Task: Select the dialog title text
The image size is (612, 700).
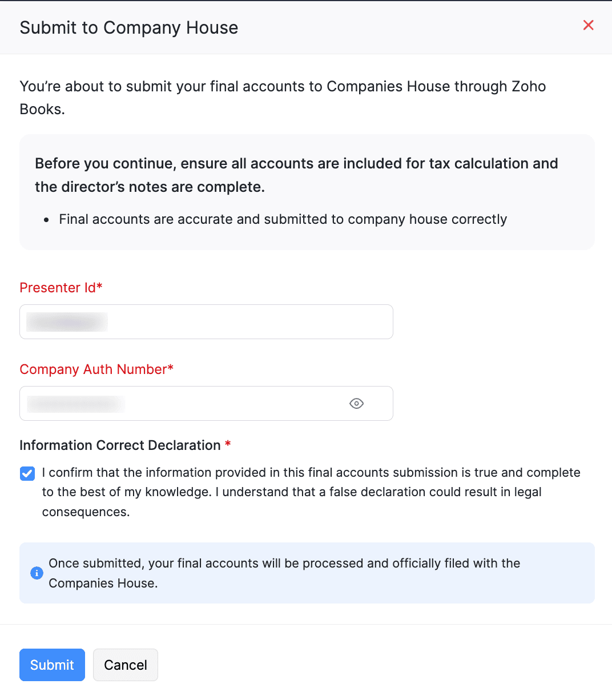Action: (128, 27)
